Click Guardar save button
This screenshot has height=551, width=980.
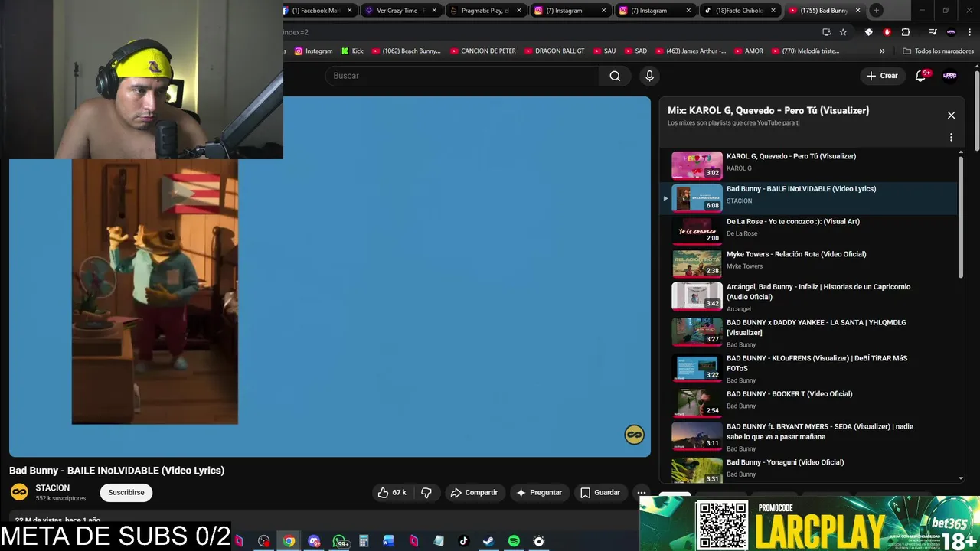[x=600, y=493]
